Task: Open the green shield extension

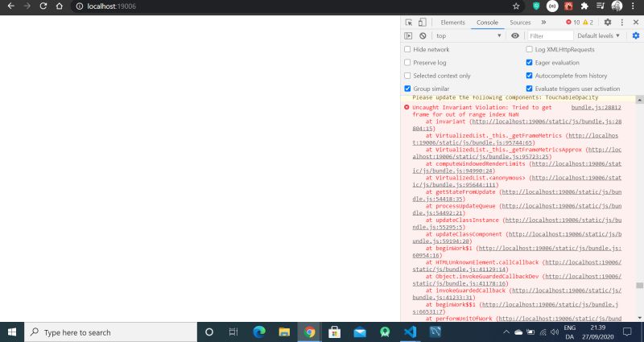Action: point(536,6)
